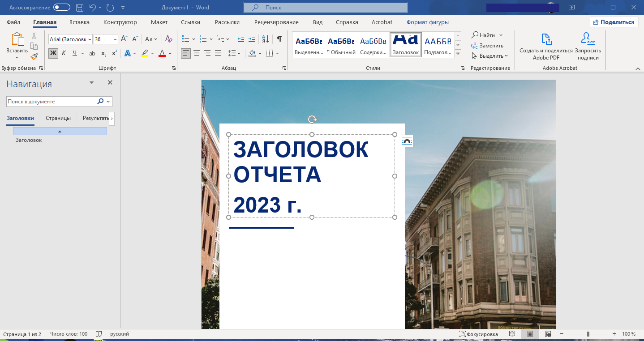Click the increase indent icon
Screen dimensions: 644x341
click(x=252, y=39)
